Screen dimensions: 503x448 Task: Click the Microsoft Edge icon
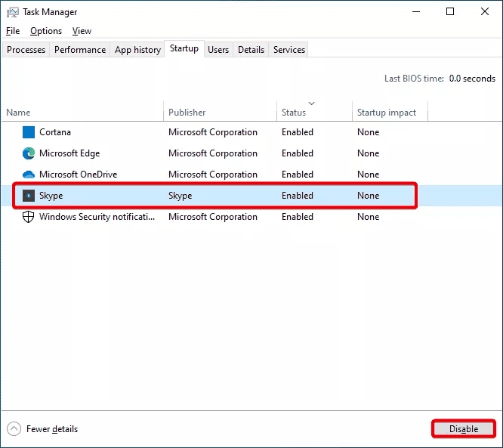(29, 153)
